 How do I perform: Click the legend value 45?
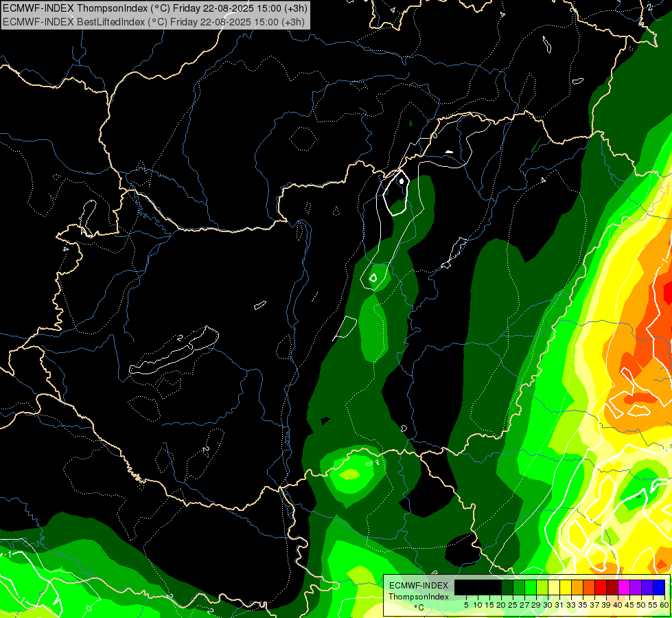pos(630,605)
